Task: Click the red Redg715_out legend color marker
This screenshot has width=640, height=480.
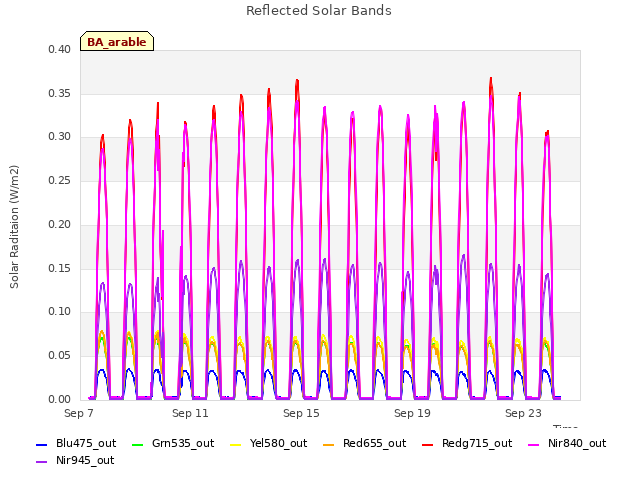Action: click(427, 444)
